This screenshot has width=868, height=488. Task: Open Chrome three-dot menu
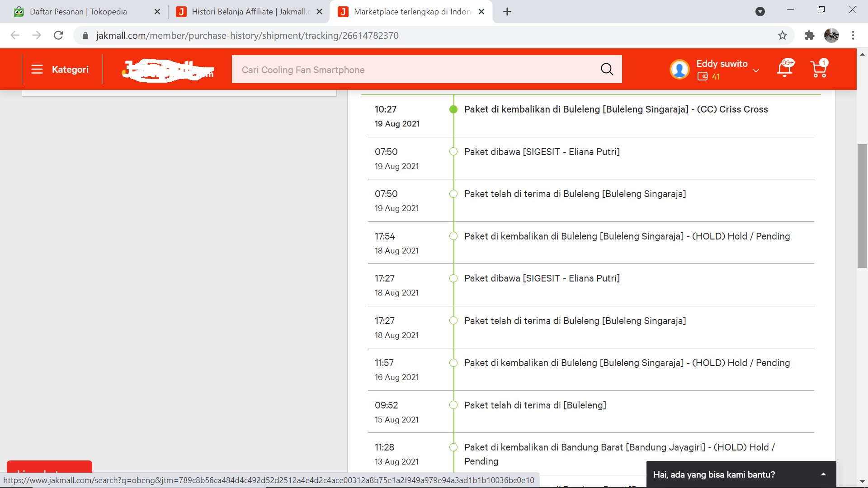point(853,35)
